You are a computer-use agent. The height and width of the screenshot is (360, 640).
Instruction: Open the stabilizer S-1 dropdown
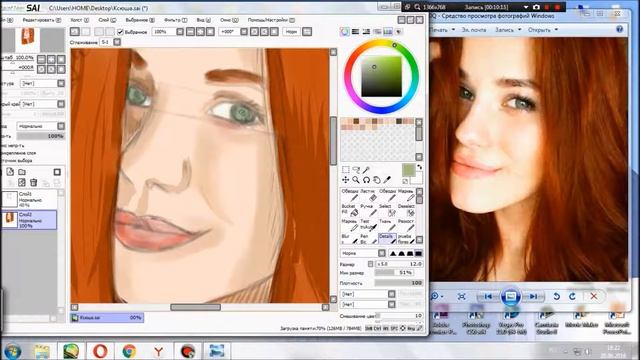pos(117,42)
